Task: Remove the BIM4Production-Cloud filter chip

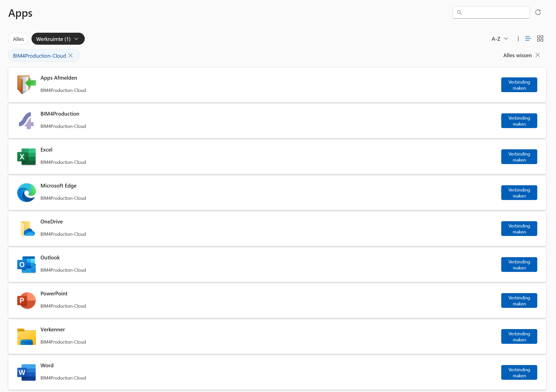Action: (x=71, y=55)
